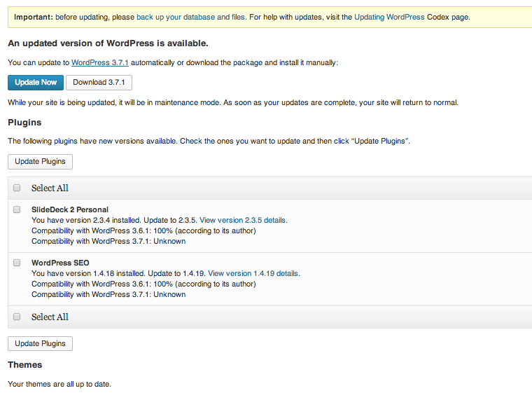
Task: Click the 'Themes' section heading
Action: [x=24, y=365]
